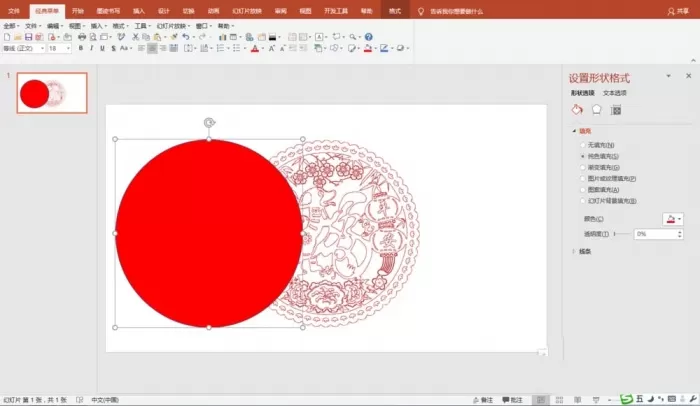Select Picture or texture fill radio button

[x=583, y=179]
